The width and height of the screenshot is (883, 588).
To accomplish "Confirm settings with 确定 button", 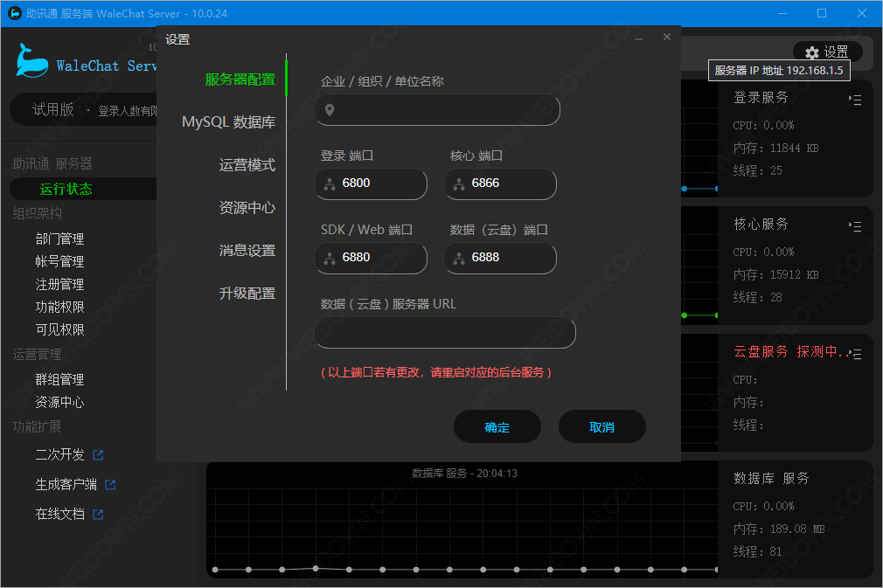I will pos(497,427).
